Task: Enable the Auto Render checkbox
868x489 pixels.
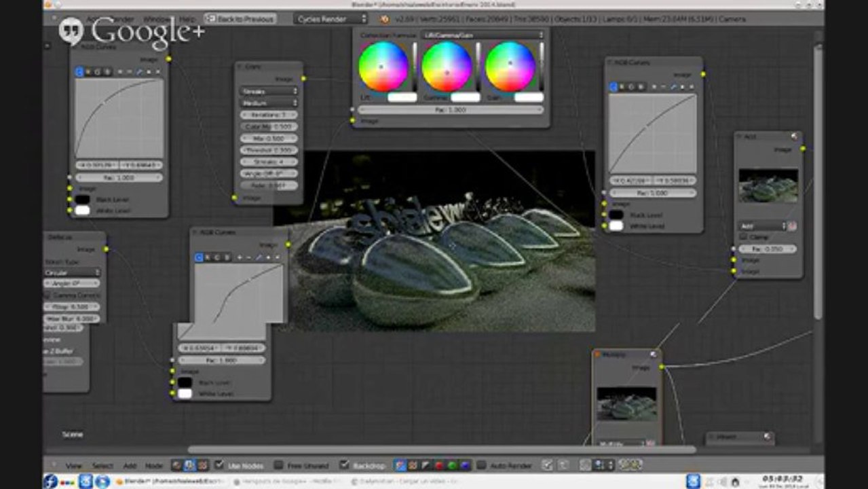Action: (481, 465)
